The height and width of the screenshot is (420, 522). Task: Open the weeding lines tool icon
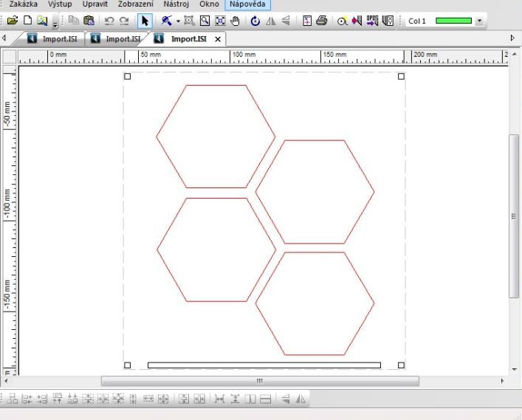388,21
